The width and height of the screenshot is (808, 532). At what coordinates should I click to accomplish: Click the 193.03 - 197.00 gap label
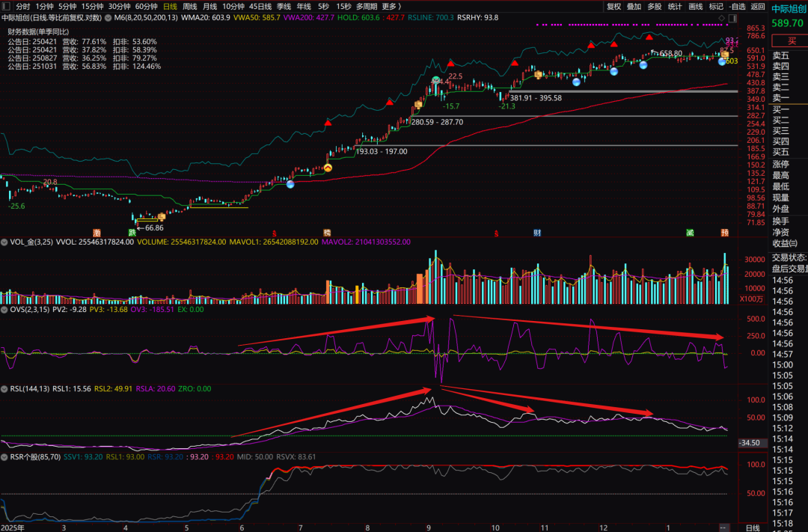click(x=382, y=152)
